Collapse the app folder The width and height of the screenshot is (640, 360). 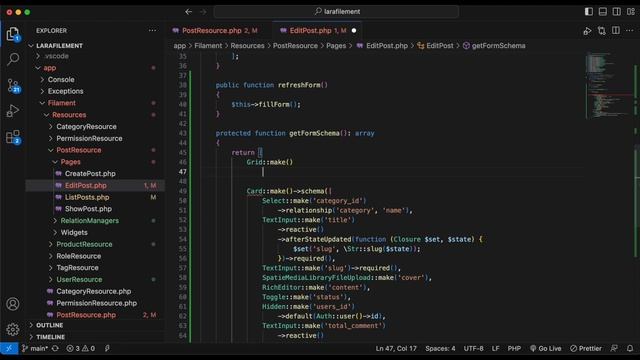[x=50, y=68]
